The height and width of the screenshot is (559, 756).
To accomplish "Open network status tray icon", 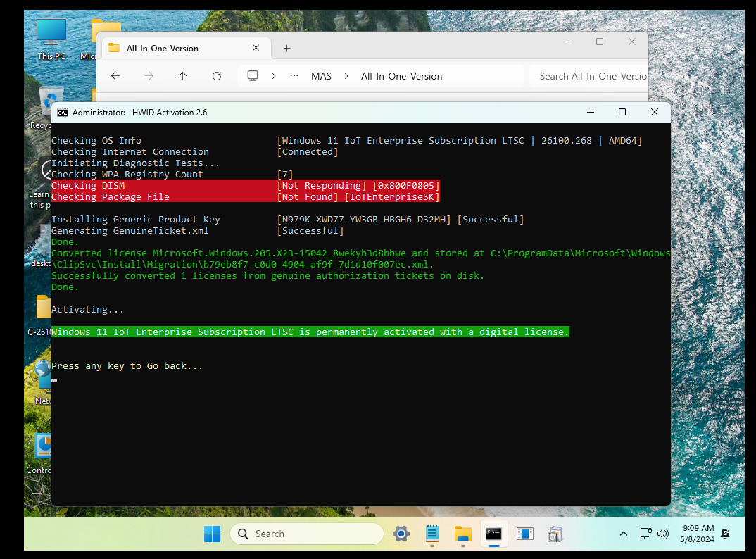I will click(x=645, y=534).
